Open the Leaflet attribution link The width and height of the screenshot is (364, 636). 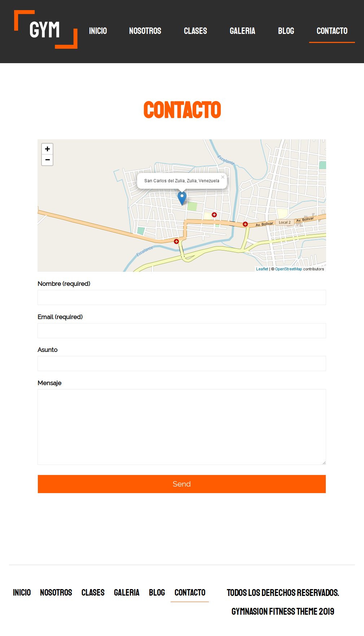click(262, 269)
